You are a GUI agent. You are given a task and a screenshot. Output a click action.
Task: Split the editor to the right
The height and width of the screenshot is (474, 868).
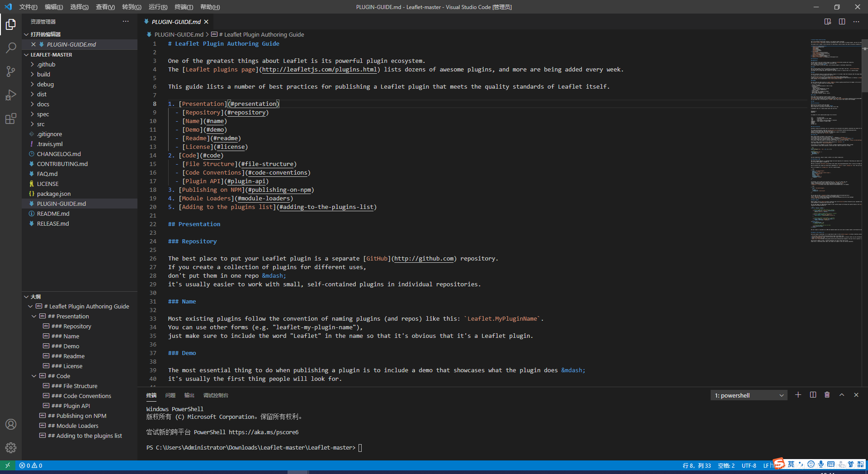coord(842,21)
